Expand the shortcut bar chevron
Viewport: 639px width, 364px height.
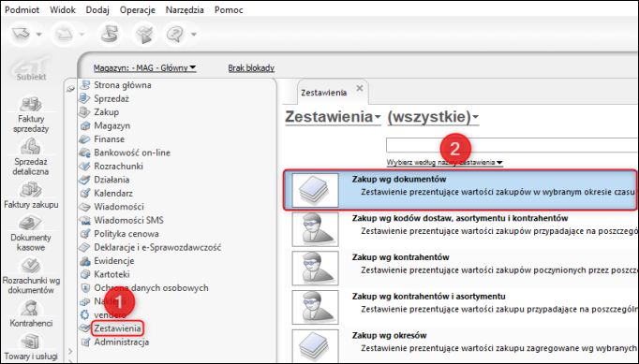(70, 351)
